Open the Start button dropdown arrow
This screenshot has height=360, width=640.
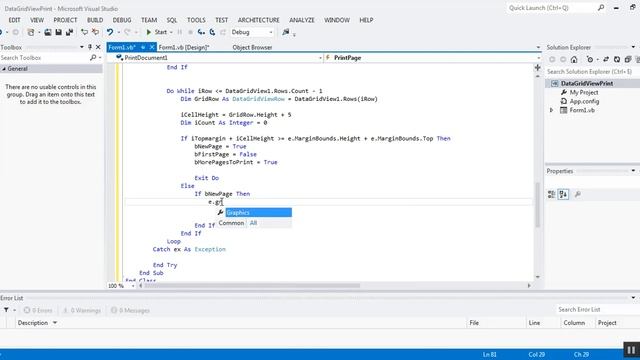(x=171, y=32)
